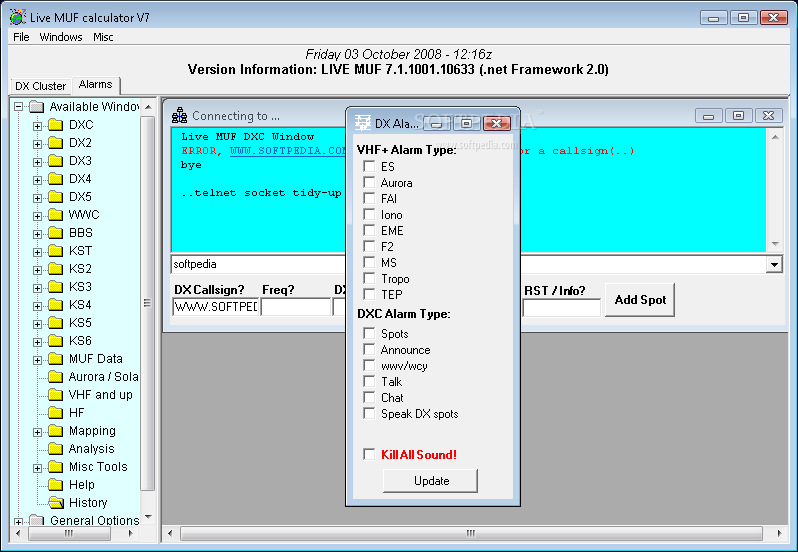Switch to the DX Cluster tab
The image size is (798, 552).
point(41,86)
